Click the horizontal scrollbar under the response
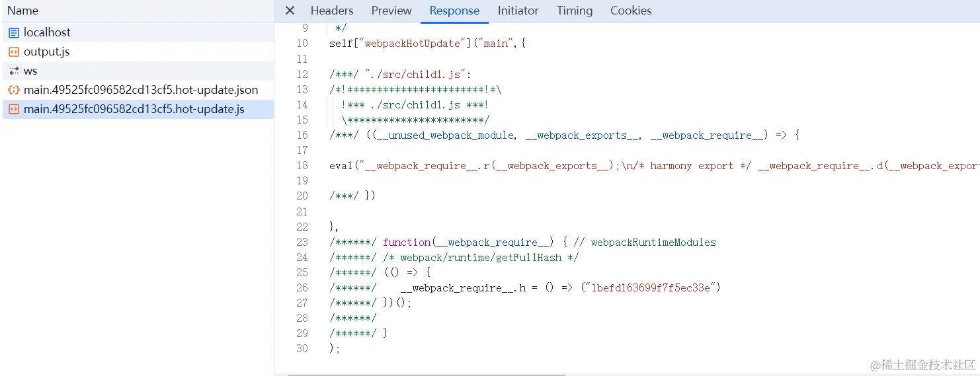This screenshot has width=980, height=376. tap(427, 374)
